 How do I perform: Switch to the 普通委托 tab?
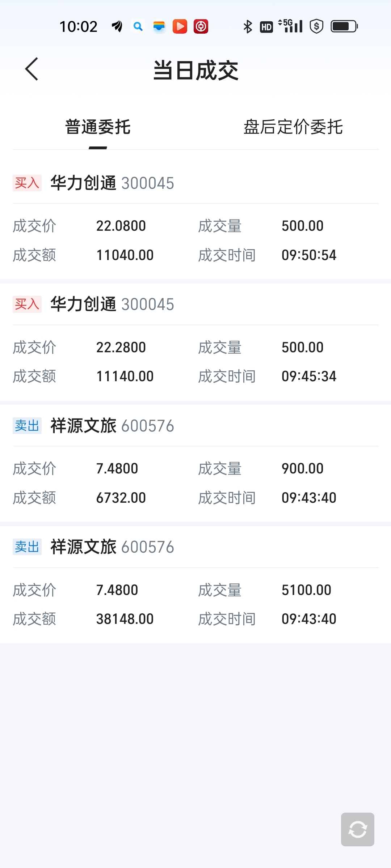point(98,127)
